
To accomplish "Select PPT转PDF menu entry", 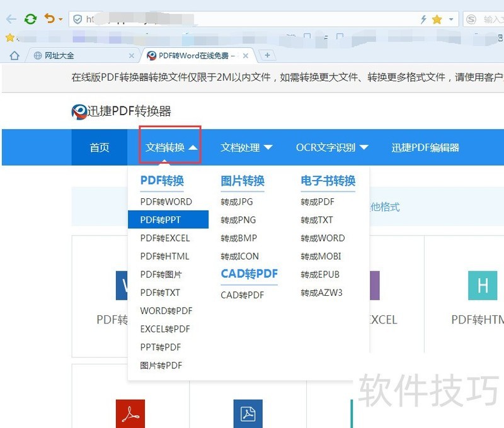I will [x=161, y=347].
